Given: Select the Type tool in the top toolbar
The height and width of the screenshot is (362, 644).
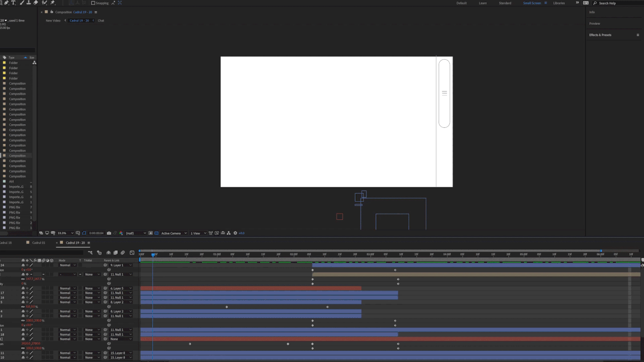Looking at the screenshot, I should [13, 3].
